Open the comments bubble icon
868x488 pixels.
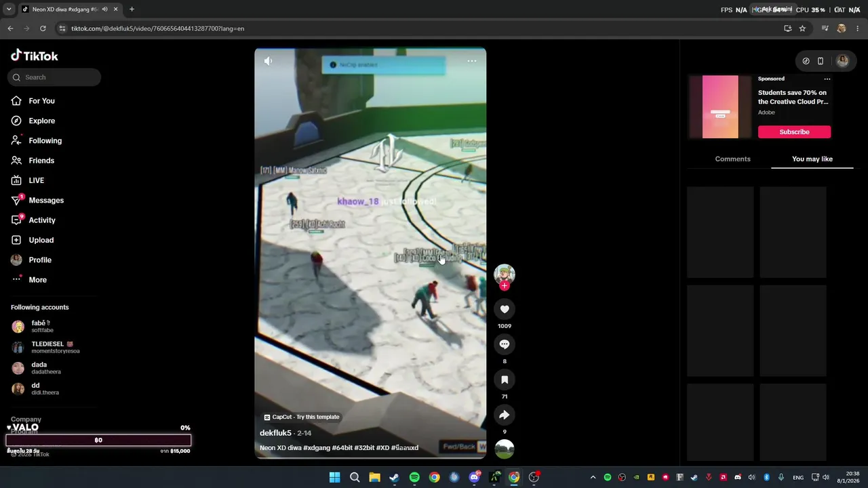coord(505,344)
